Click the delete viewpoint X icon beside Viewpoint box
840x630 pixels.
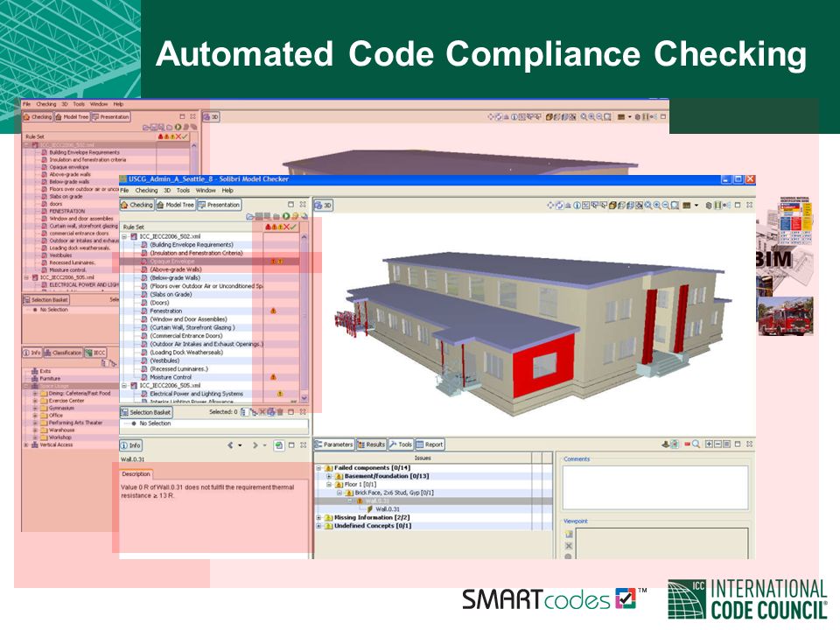click(x=569, y=546)
